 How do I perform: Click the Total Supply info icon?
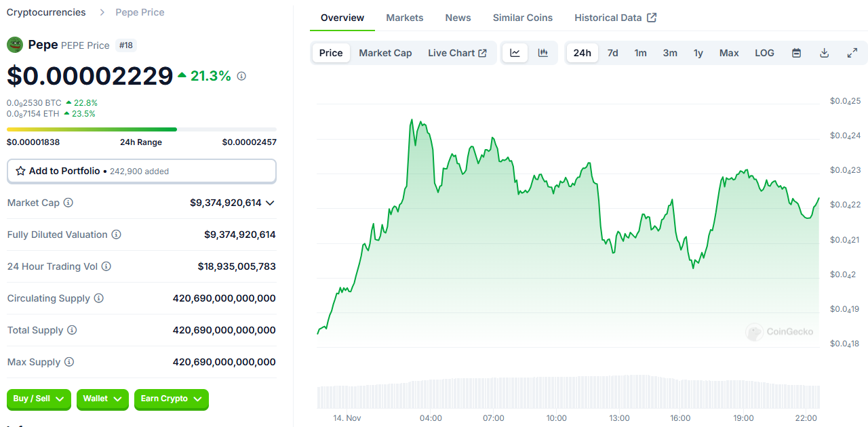72,330
